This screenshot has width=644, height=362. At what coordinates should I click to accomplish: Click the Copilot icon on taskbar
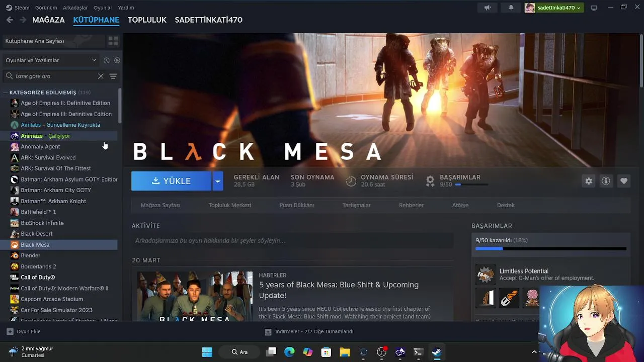[x=308, y=352]
